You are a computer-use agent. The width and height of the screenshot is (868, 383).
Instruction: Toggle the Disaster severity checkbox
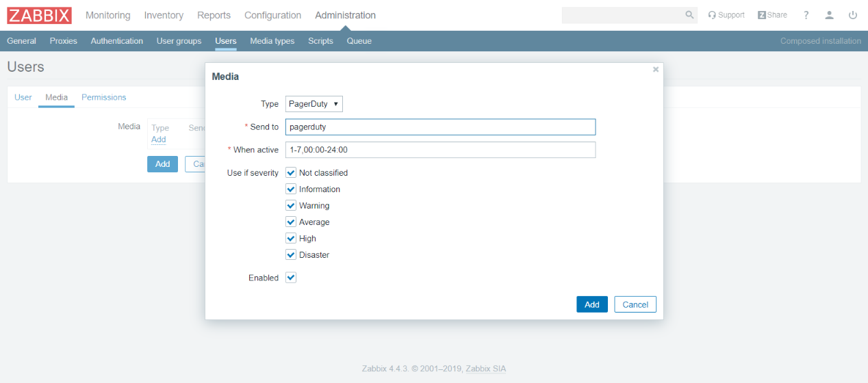tap(291, 255)
